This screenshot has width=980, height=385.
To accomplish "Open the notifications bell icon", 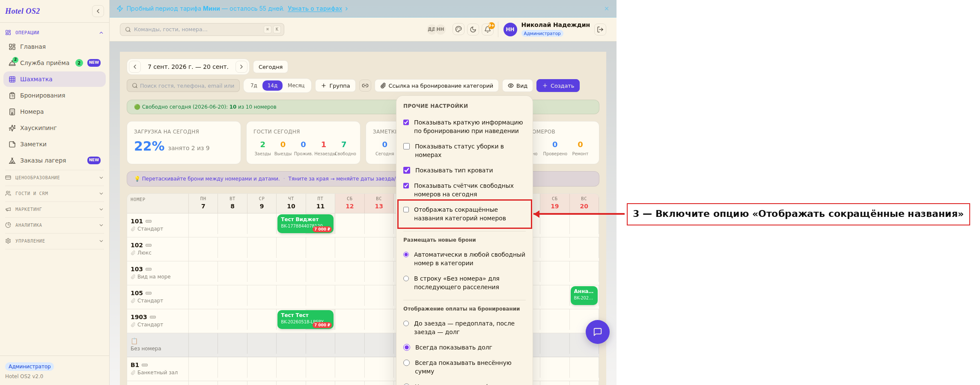I will [488, 30].
